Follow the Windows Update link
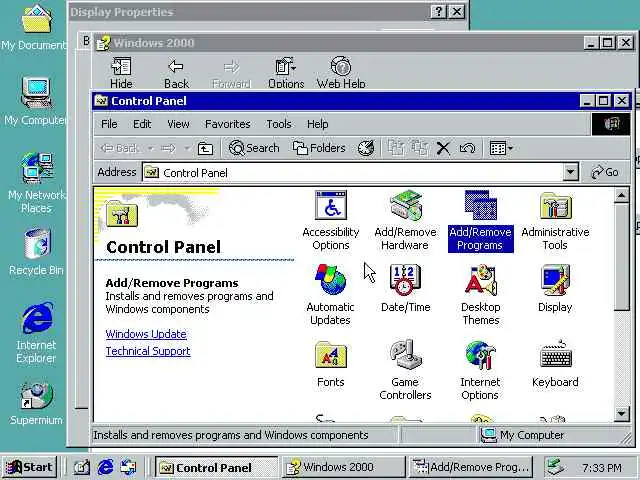The height and width of the screenshot is (480, 640). pos(146,334)
